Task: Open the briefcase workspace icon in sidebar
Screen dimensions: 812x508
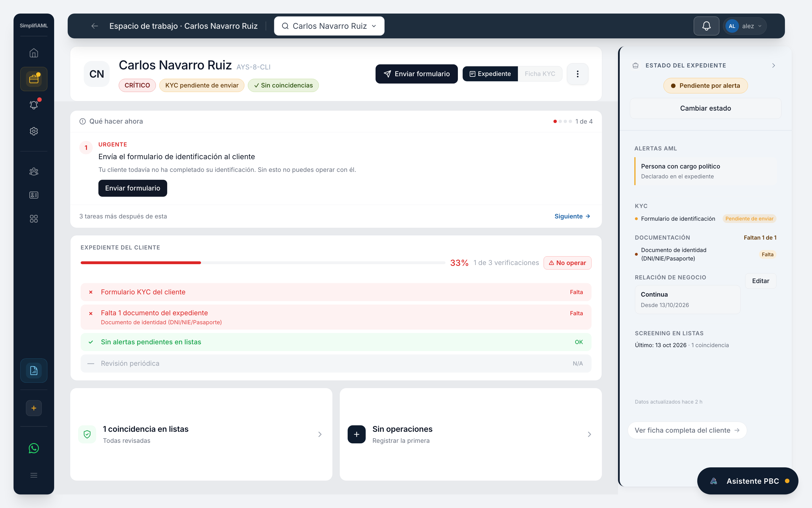Action: (x=34, y=79)
